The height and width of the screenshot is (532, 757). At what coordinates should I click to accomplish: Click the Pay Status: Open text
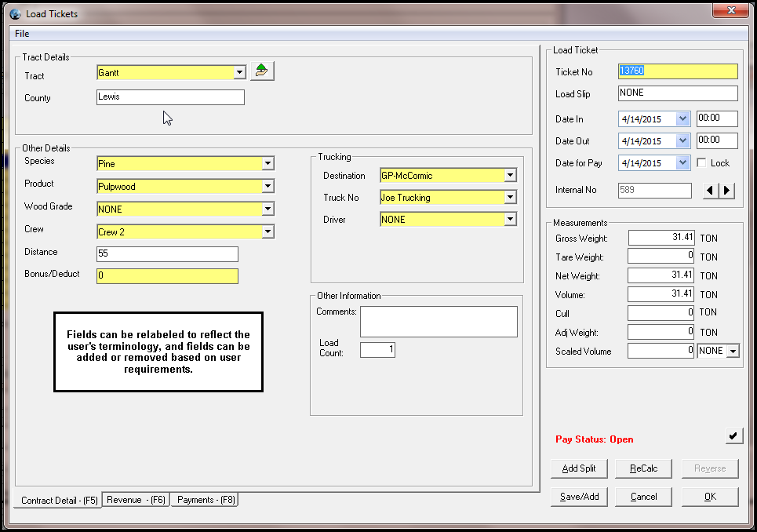point(595,439)
